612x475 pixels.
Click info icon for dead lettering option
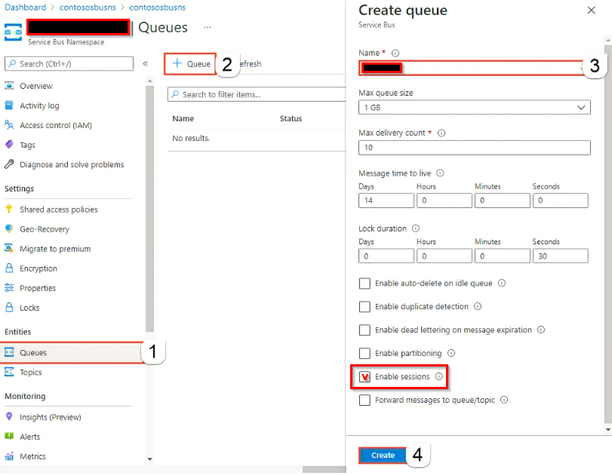[541, 330]
